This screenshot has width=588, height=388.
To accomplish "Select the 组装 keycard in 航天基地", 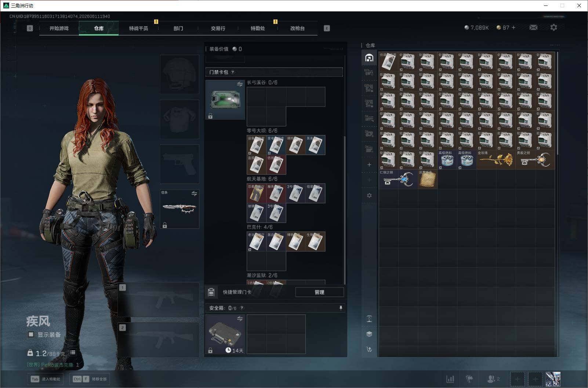I will tap(315, 194).
